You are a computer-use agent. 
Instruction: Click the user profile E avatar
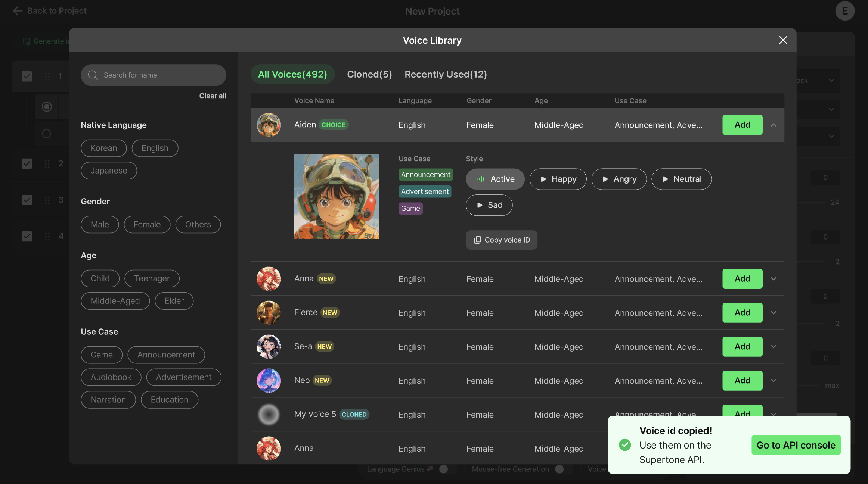point(844,11)
